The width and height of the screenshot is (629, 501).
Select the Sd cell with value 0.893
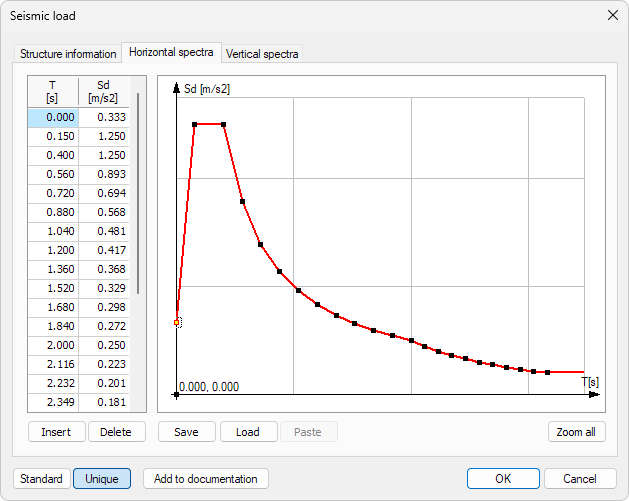[x=104, y=174]
